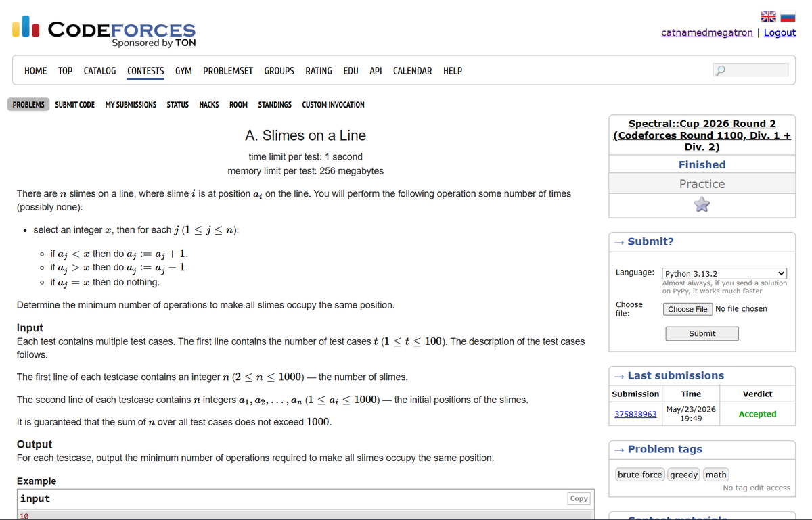
Task: Open Spectral::Cup 2026 Round 2 contest link
Action: (x=702, y=135)
